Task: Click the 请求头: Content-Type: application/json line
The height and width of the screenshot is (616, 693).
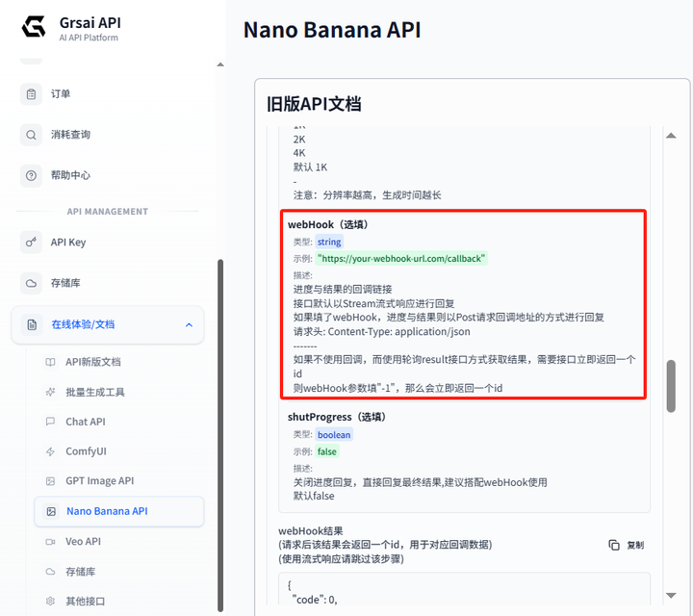Action: (x=382, y=332)
